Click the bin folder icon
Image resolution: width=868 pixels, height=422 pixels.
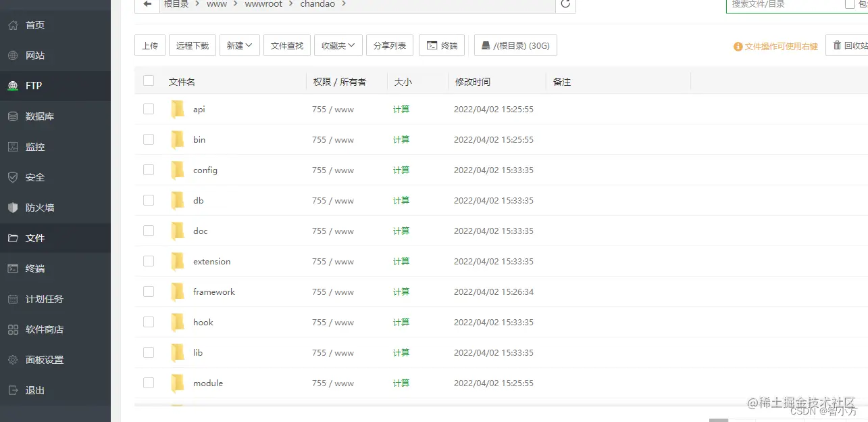178,139
